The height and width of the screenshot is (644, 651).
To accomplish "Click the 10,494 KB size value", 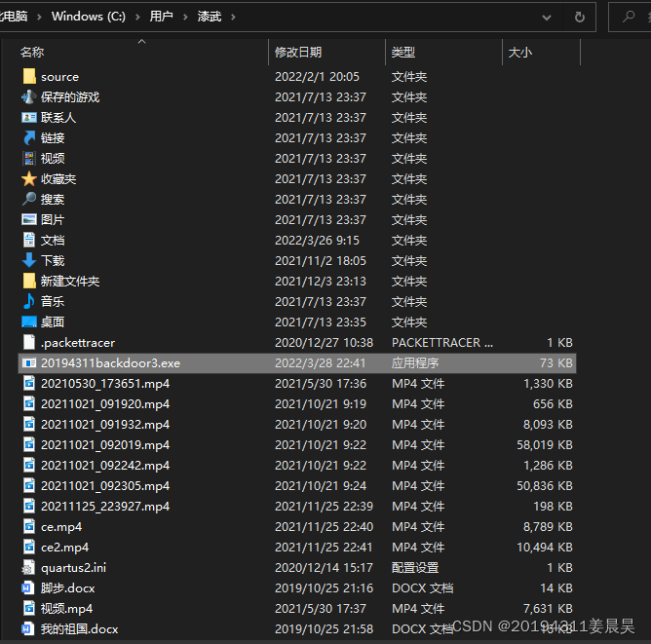I will pyautogui.click(x=545, y=548).
